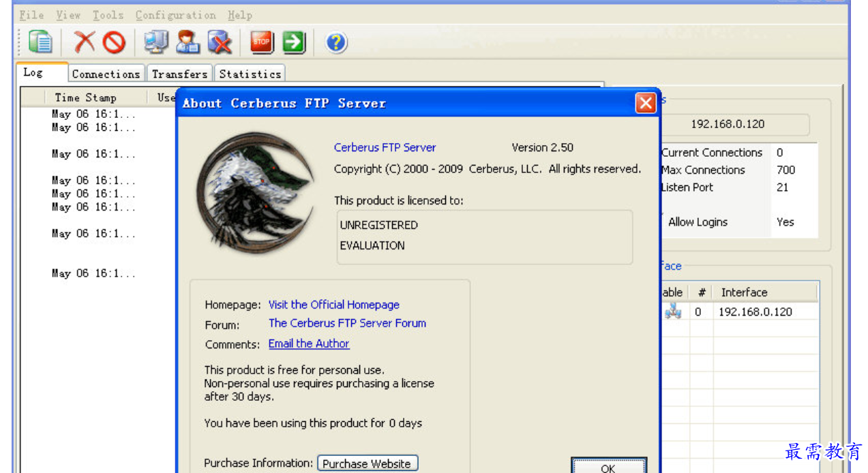868x473 pixels.
Task: Switch to the Connections tab
Action: [x=106, y=74]
